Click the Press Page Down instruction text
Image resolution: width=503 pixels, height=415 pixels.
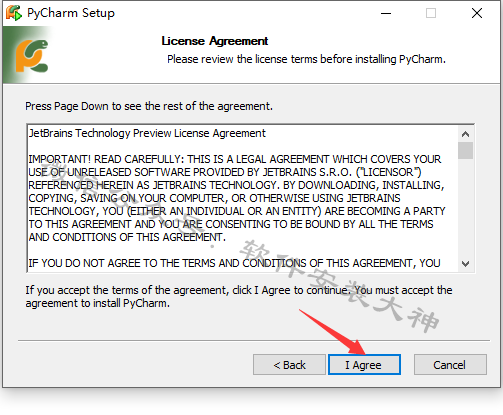point(149,106)
